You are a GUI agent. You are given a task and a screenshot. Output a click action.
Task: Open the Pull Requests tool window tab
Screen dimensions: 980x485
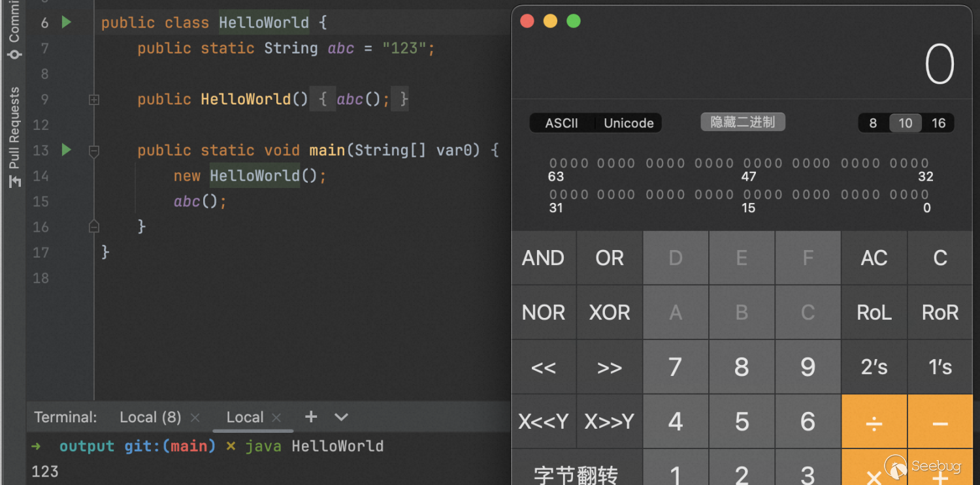(x=14, y=137)
